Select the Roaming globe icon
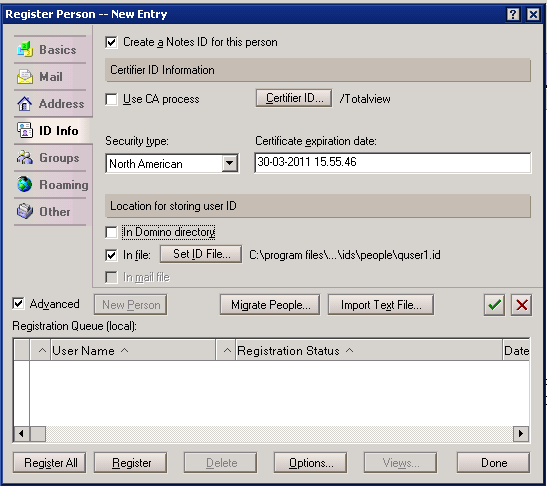This screenshot has height=488, width=547. (25, 184)
